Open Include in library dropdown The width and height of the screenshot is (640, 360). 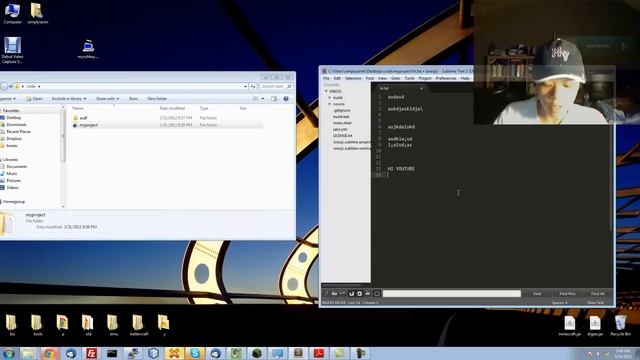pos(69,99)
